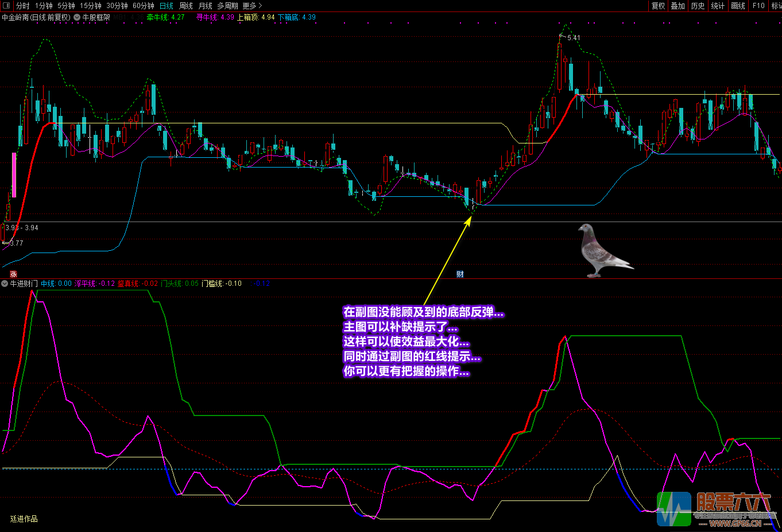Image resolution: width=782 pixels, height=532 pixels.
Task: Select the 15分钟 period tab
Action: pyautogui.click(x=91, y=6)
